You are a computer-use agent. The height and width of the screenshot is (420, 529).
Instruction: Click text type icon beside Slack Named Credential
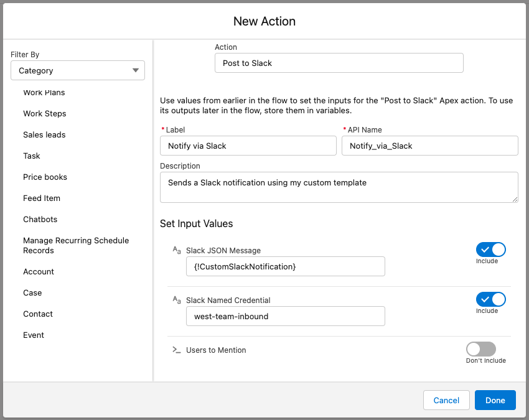tap(177, 299)
